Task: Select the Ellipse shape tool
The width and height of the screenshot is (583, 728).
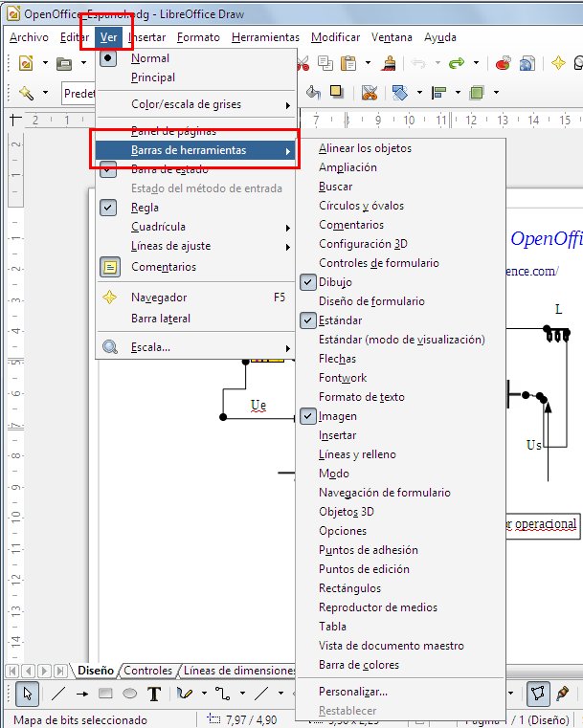Action: (x=129, y=694)
